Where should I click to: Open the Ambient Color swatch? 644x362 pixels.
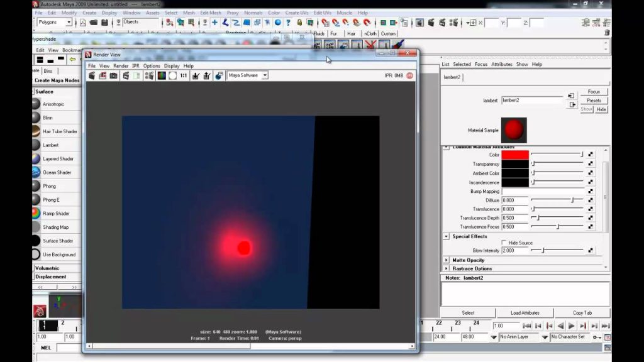click(515, 173)
